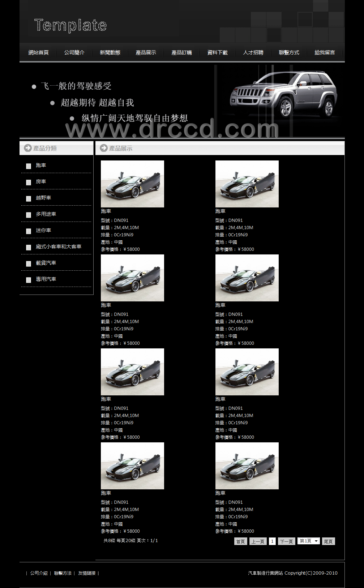Open 新聞動態 in the navigation bar
The height and width of the screenshot is (588, 364).
click(x=110, y=53)
